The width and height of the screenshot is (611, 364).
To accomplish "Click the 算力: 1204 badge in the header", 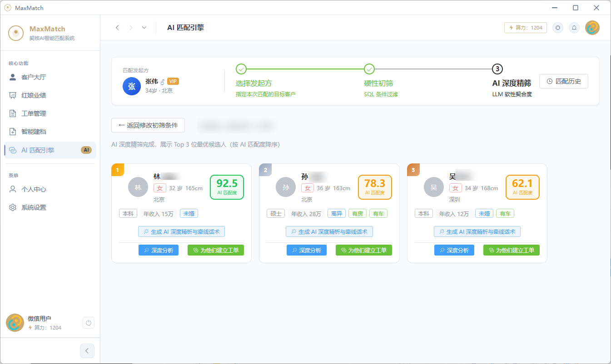I will click(x=526, y=28).
